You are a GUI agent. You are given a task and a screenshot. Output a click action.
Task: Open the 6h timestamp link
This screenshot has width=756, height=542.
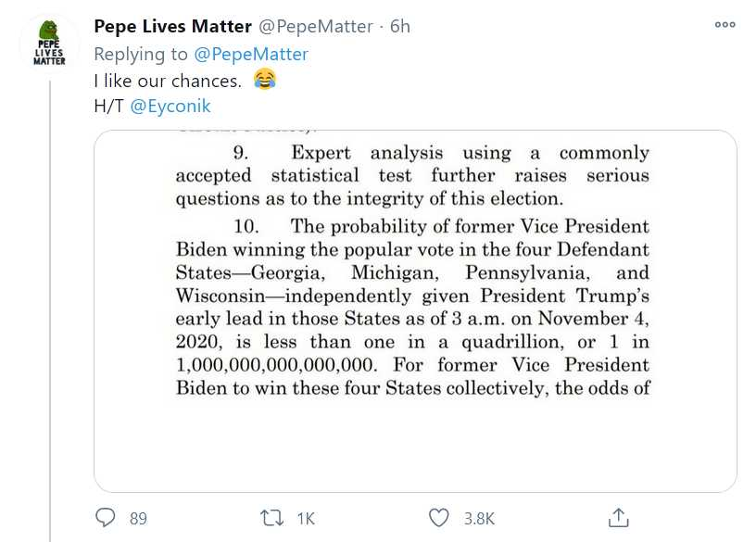click(x=399, y=27)
